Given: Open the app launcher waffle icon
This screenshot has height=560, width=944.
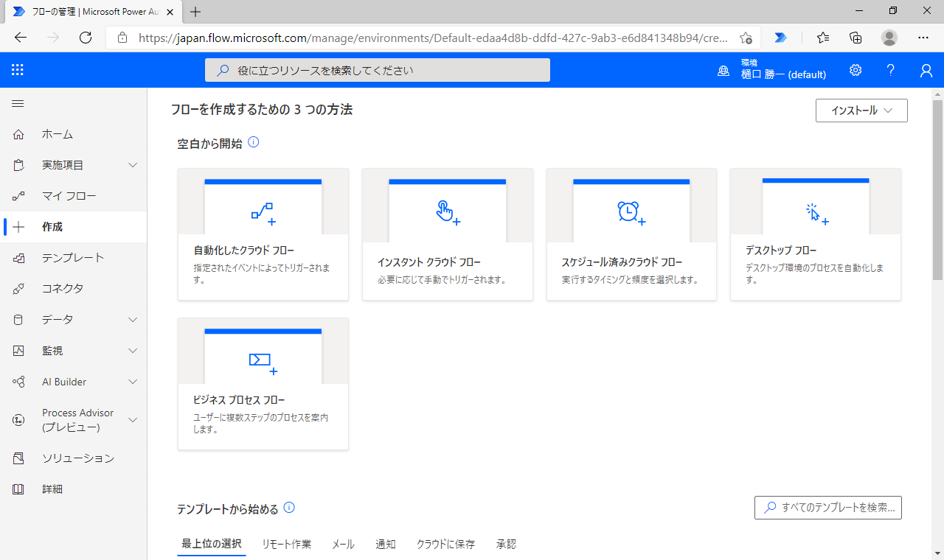Looking at the screenshot, I should 18,70.
